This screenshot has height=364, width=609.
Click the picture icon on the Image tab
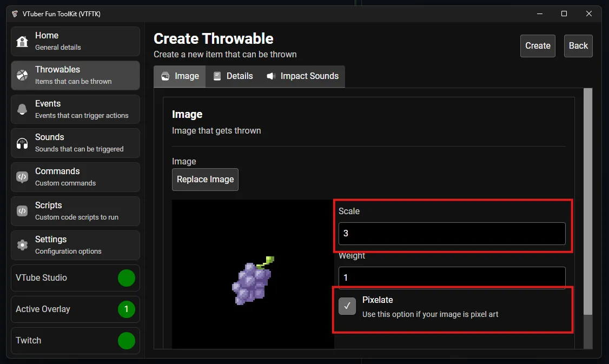[166, 76]
